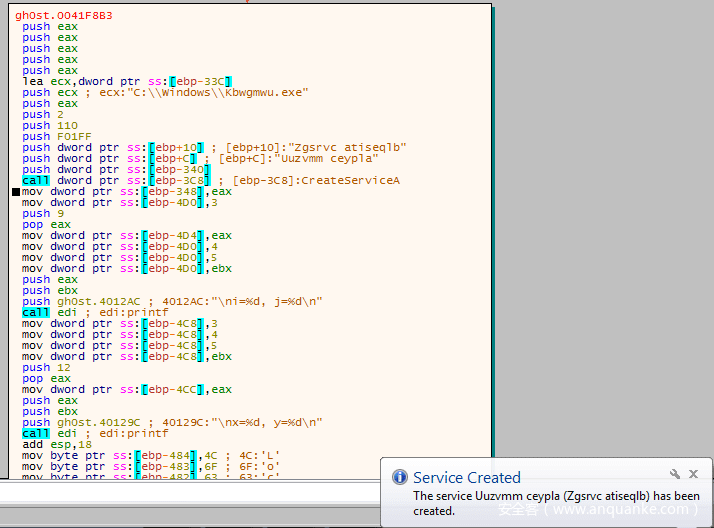This screenshot has height=528, width=714.
Task: Click the push ecx Kbwgmwu.exe line
Action: [165, 93]
